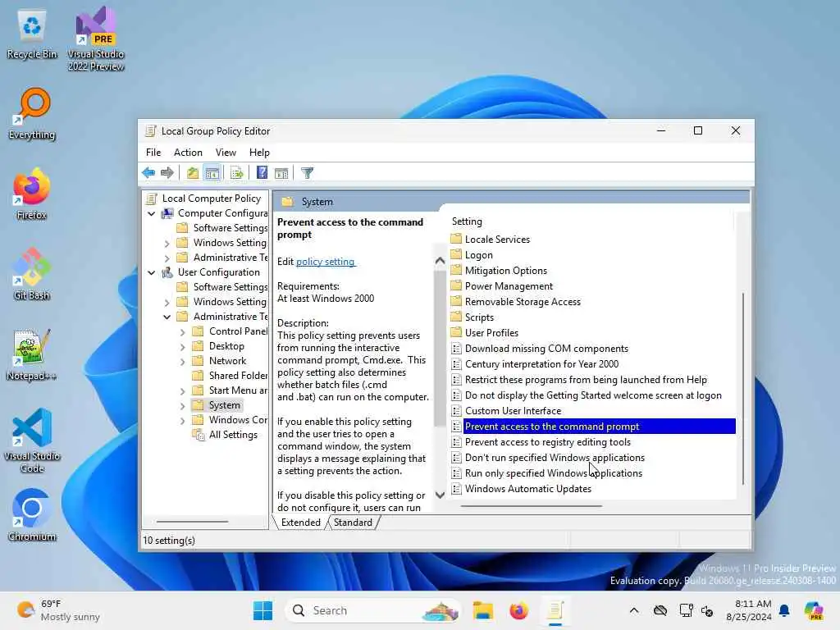This screenshot has height=630, width=840.
Task: Select Visual Studio Code desktop icon
Action: tap(32, 441)
